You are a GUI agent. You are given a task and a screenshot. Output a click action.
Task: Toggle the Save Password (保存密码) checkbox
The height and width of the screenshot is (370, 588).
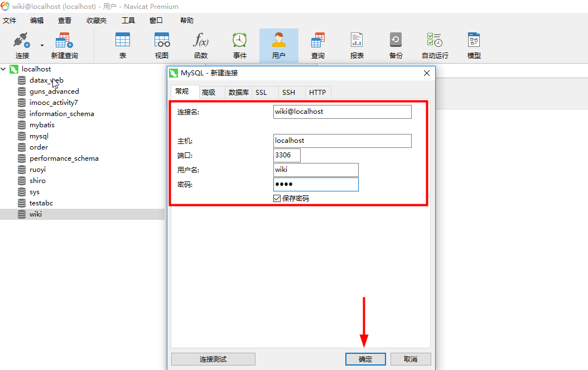pyautogui.click(x=277, y=199)
